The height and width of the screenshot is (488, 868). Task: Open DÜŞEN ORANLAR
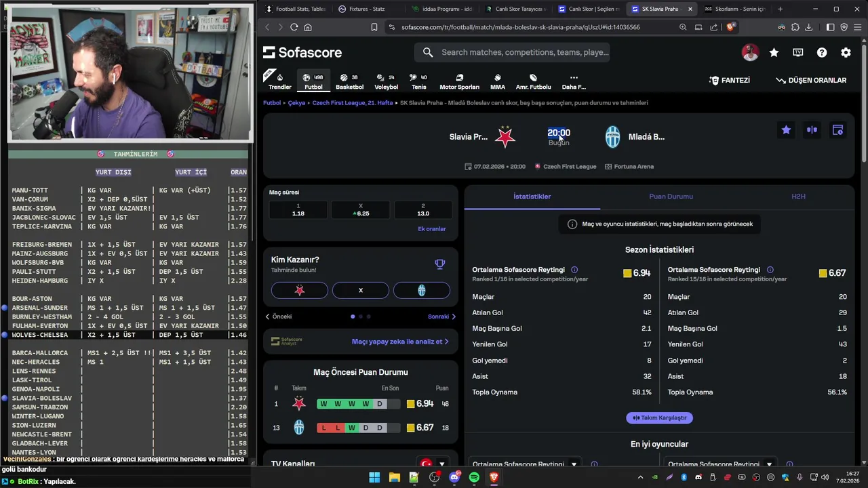coord(811,80)
